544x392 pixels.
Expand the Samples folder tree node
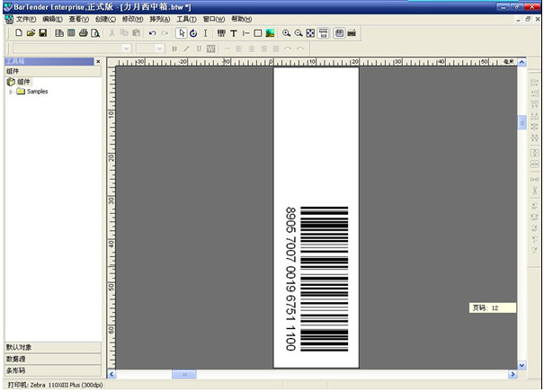click(x=11, y=92)
